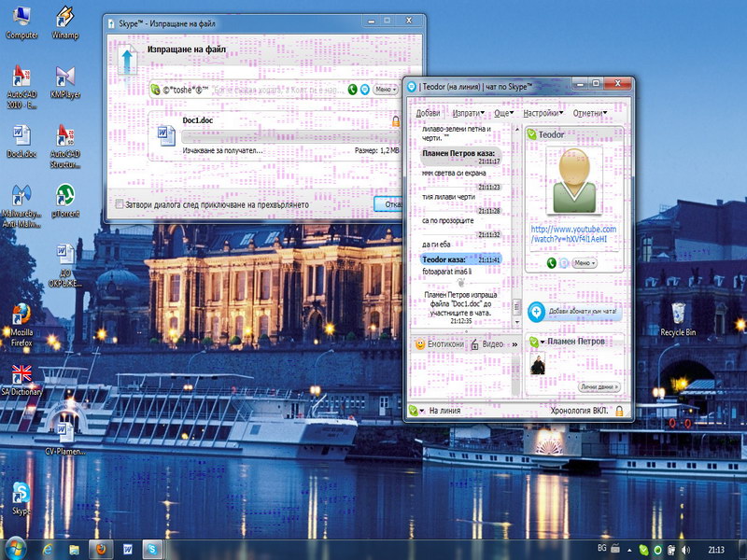Click the chat bubble icon beside Teodor's call button
Viewport: 747px width, 560px height.
[x=563, y=263]
